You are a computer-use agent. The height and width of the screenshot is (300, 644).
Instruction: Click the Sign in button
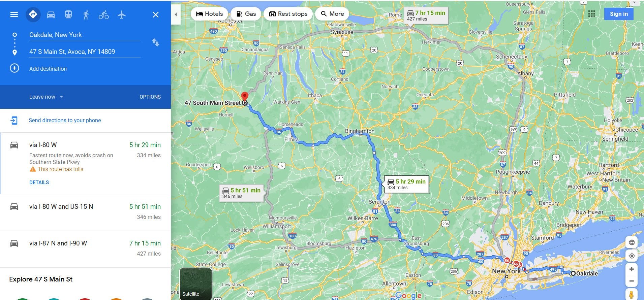point(619,14)
